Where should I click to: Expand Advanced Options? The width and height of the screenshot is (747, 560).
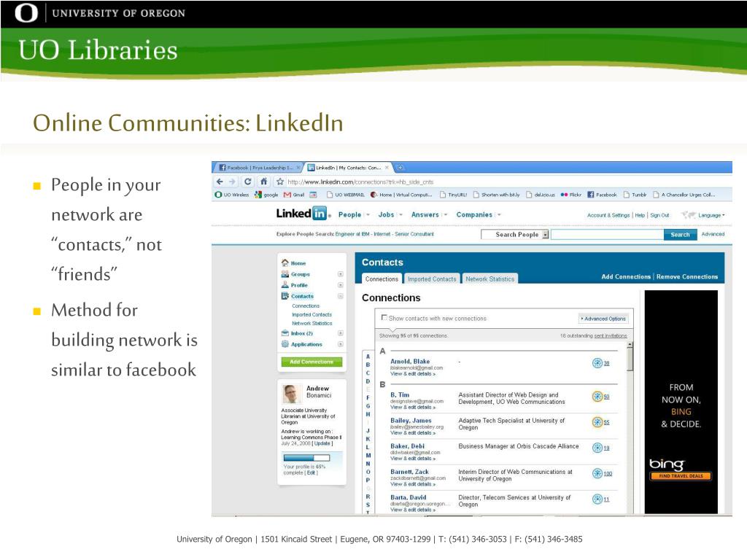pyautogui.click(x=603, y=319)
